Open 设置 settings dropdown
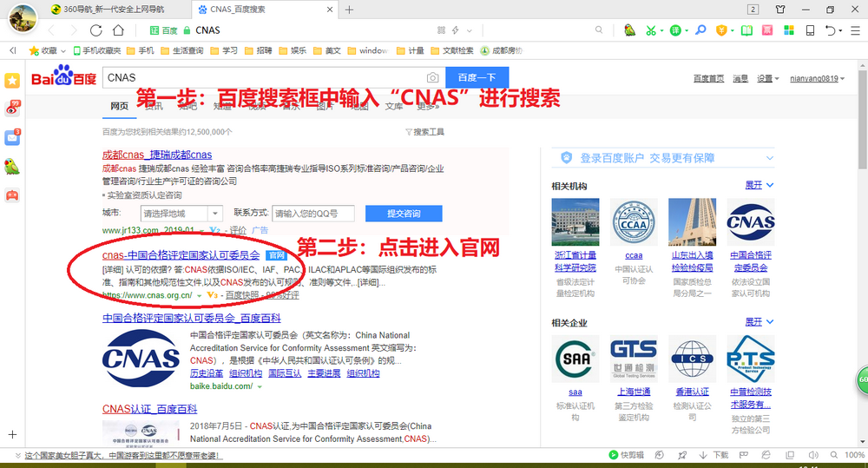 tap(768, 79)
